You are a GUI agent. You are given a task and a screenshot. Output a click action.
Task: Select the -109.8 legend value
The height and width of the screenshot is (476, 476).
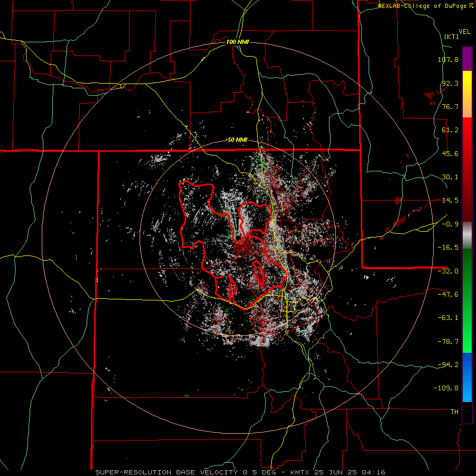pos(446,388)
